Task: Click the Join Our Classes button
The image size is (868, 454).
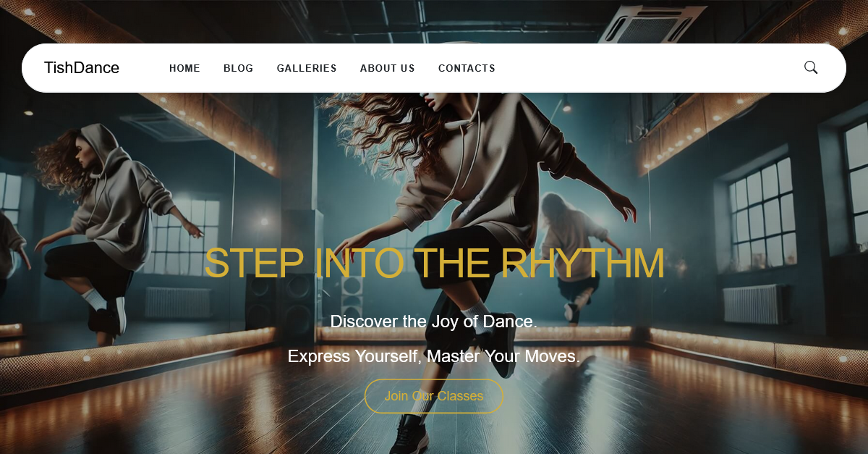Action: (x=434, y=396)
